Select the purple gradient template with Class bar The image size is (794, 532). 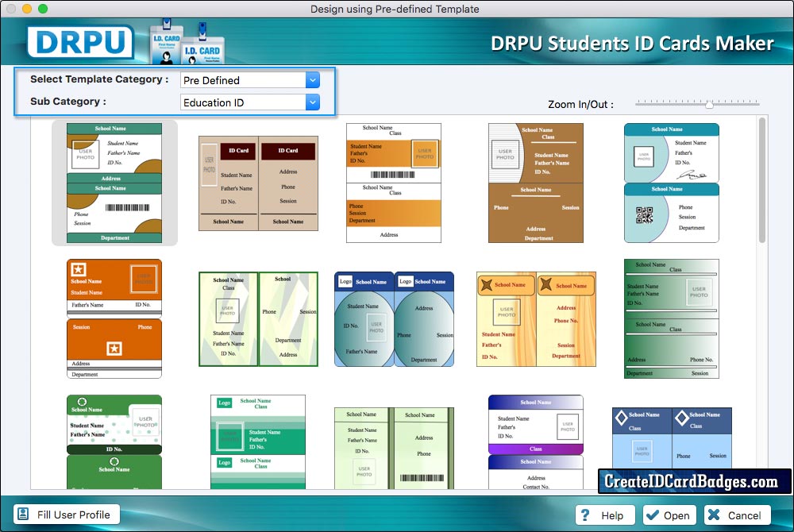tap(536, 442)
